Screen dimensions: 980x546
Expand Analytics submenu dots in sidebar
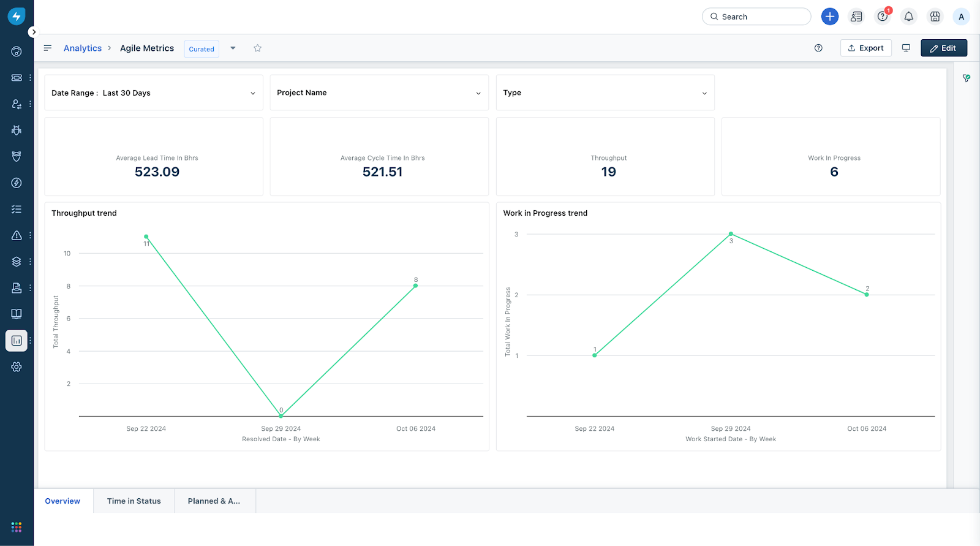tap(30, 341)
